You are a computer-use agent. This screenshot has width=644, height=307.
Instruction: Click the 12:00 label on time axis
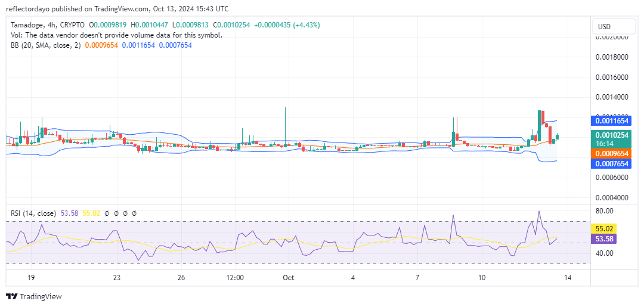coord(235,278)
